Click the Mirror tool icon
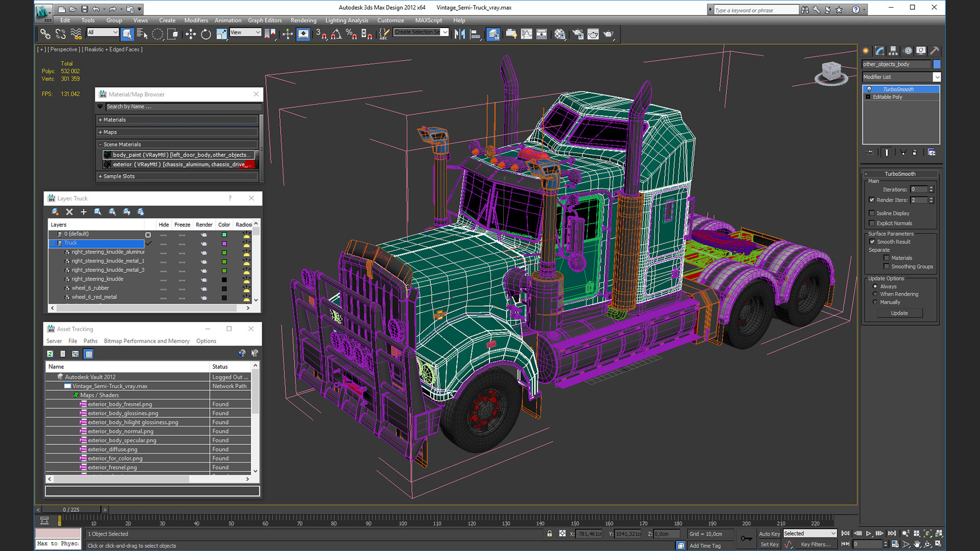 [x=460, y=34]
